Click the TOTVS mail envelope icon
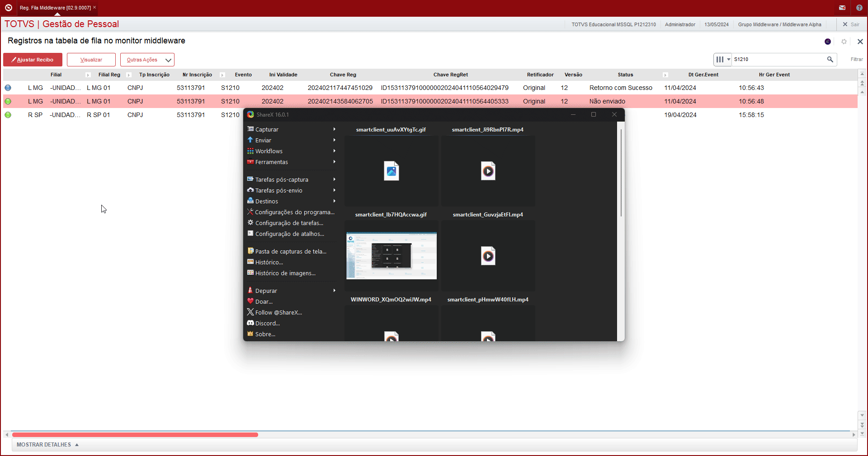The height and width of the screenshot is (456, 868). coord(842,8)
